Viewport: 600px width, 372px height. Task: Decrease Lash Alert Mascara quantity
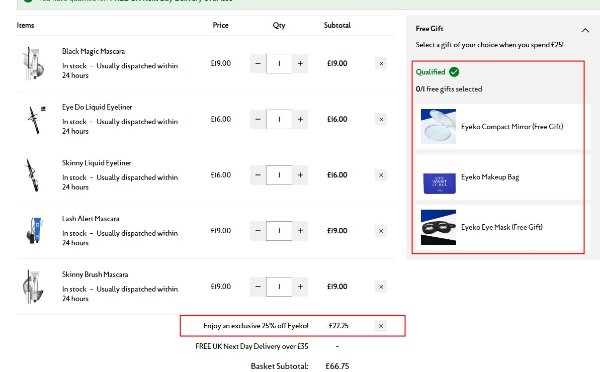click(x=258, y=231)
